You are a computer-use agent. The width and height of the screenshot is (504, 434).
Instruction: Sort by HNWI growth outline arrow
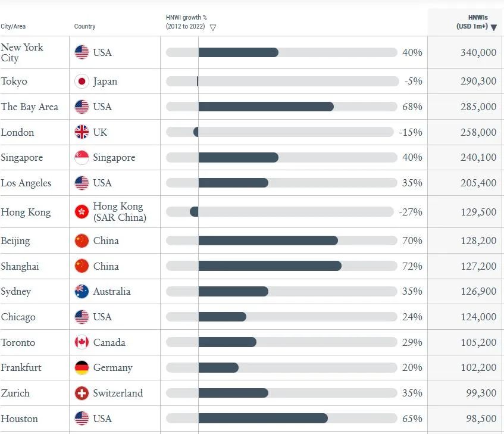coord(213,27)
